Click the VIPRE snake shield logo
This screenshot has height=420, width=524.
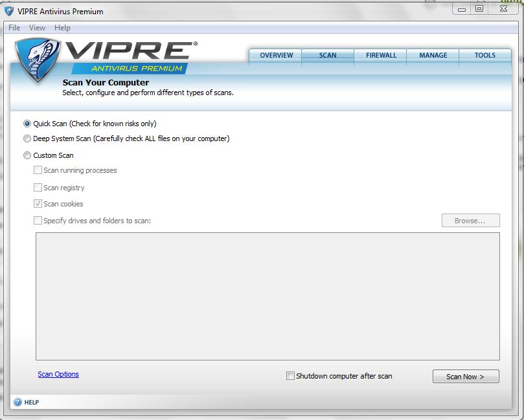(x=38, y=60)
